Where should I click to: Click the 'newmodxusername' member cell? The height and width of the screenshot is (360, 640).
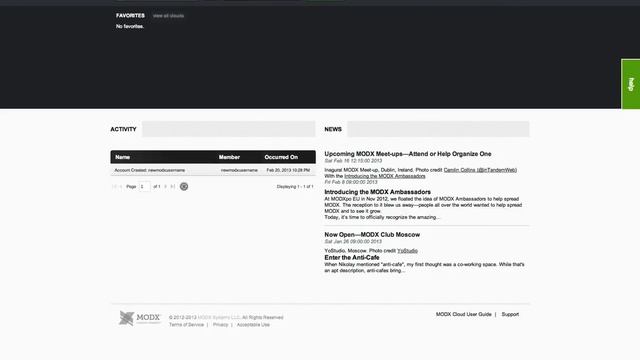pyautogui.click(x=239, y=170)
